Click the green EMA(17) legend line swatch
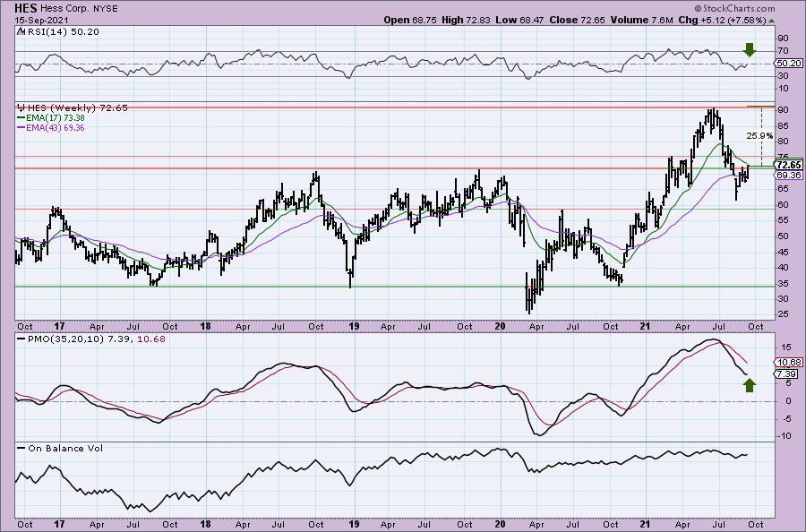The width and height of the screenshot is (806, 532). [21, 117]
